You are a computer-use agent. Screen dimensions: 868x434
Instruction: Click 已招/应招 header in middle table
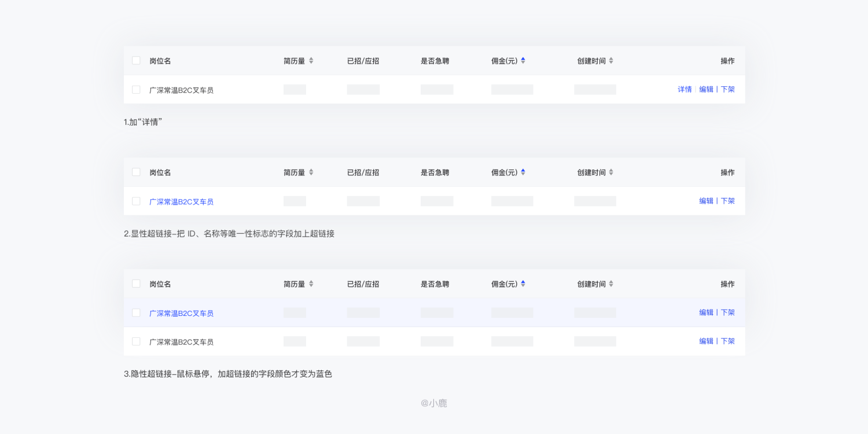click(363, 172)
